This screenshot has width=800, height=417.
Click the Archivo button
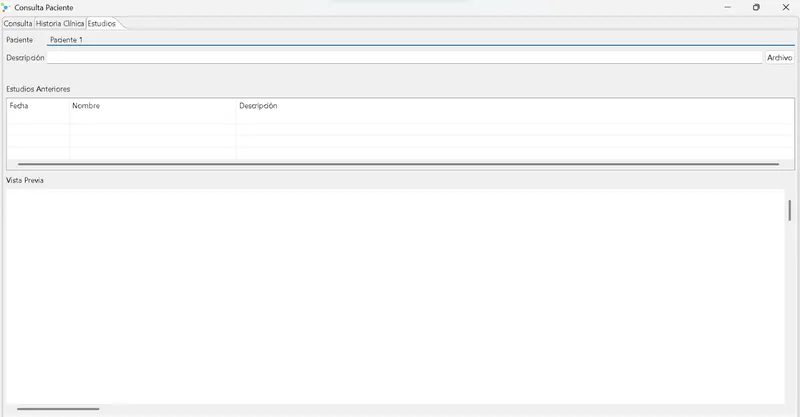point(780,58)
